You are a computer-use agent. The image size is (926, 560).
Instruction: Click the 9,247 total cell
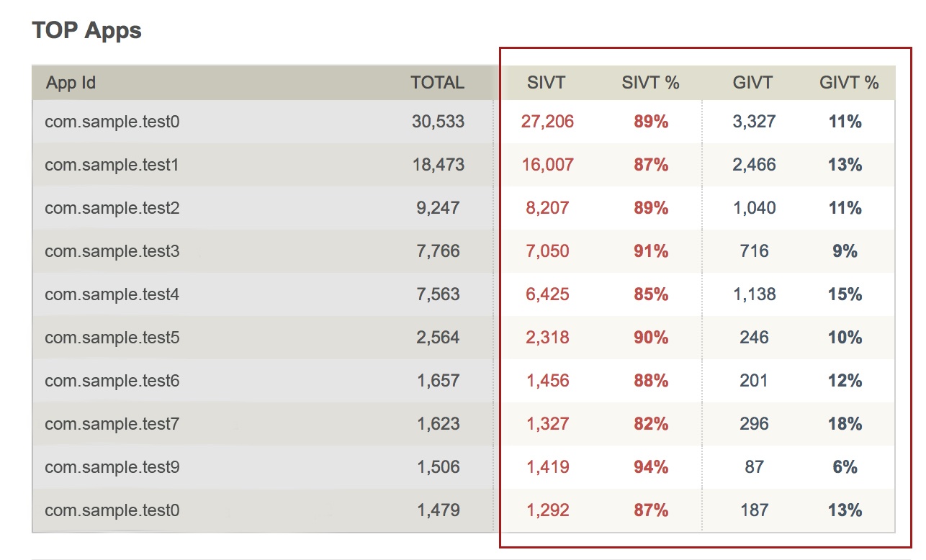point(438,208)
